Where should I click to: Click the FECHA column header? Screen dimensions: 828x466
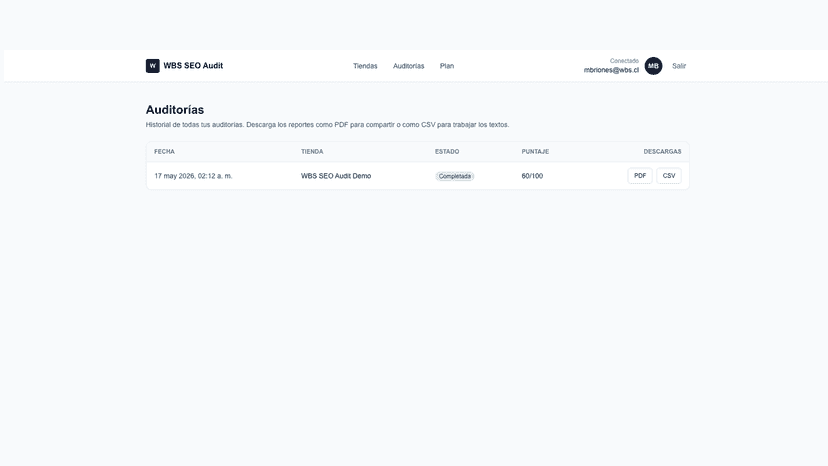[x=164, y=152]
